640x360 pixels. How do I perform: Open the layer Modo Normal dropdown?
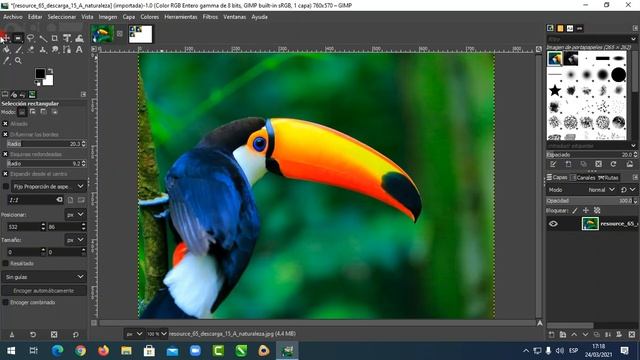tap(601, 190)
